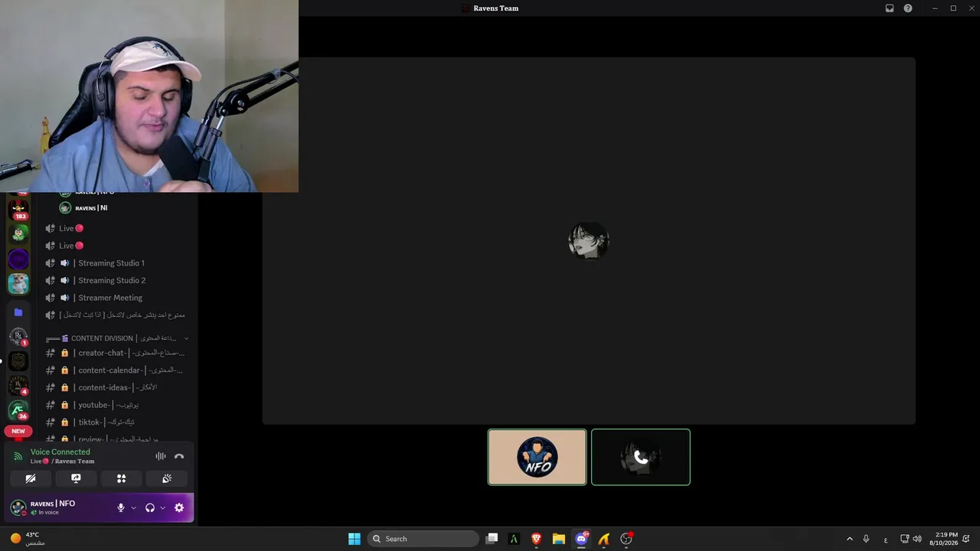Open File Explorer from taskbar
The image size is (980, 551).
559,539
